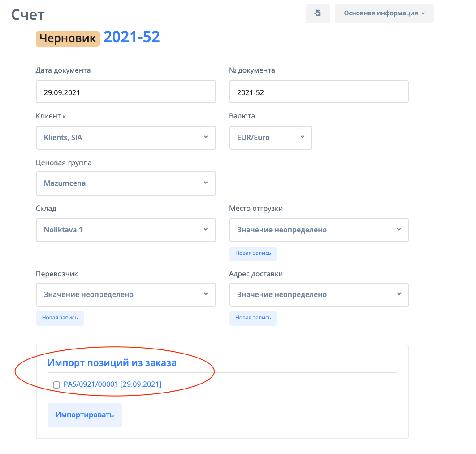Tick the PAS/0921/00001 order checkbox
This screenshot has width=476, height=454.
pyautogui.click(x=56, y=384)
